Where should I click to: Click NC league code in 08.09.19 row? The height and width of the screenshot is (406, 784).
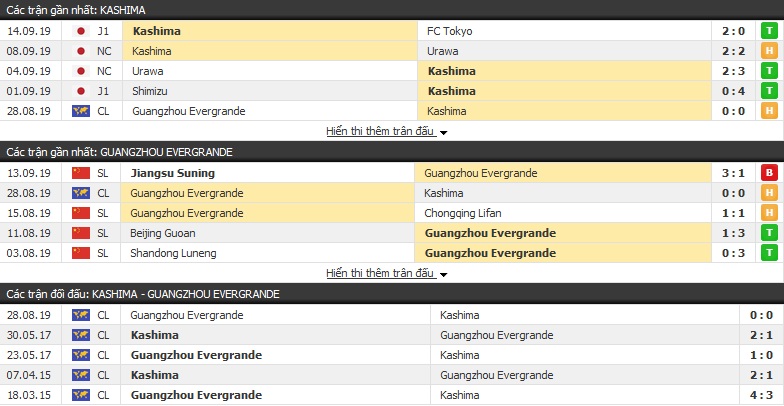point(104,51)
